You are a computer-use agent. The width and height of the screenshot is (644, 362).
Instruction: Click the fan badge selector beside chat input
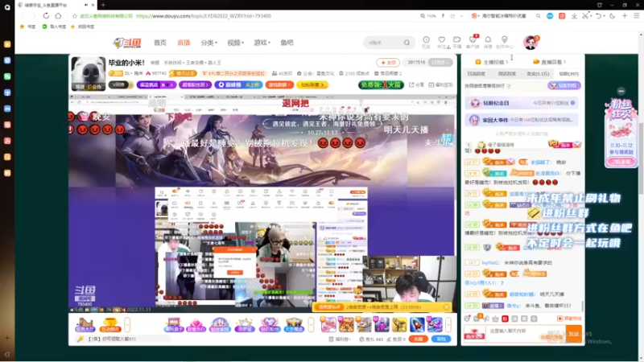474,334
